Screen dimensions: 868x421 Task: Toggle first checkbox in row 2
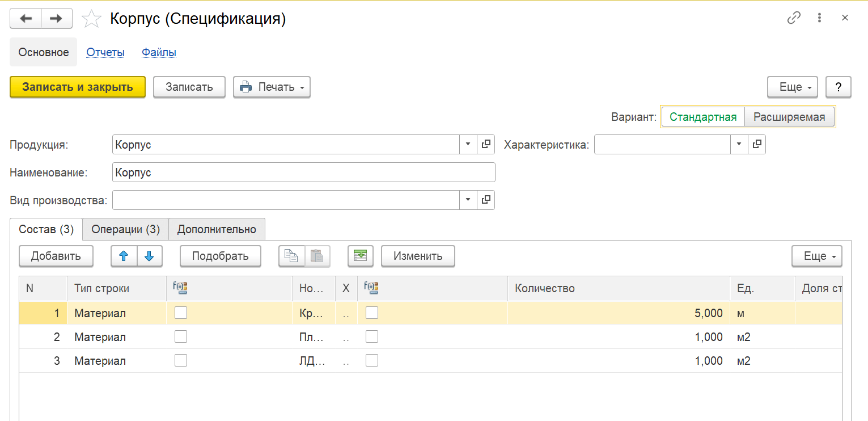181,336
